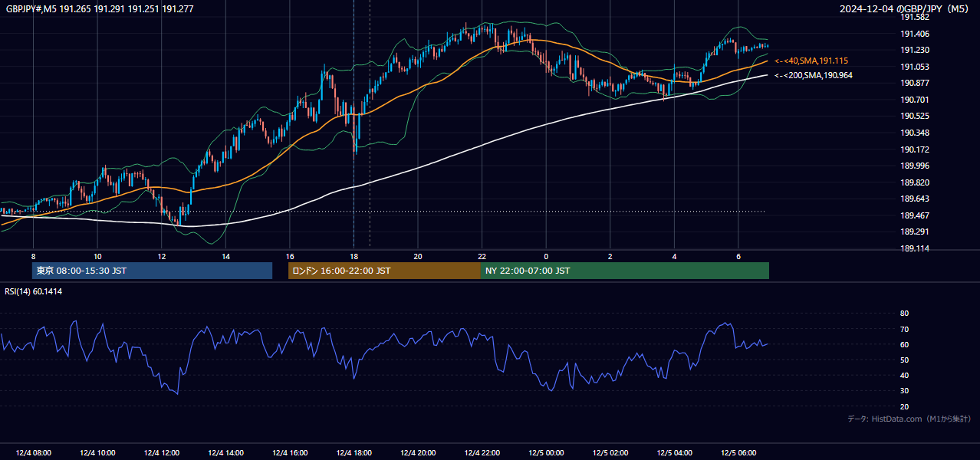
Task: Click price axis label 190.525
Action: click(914, 116)
